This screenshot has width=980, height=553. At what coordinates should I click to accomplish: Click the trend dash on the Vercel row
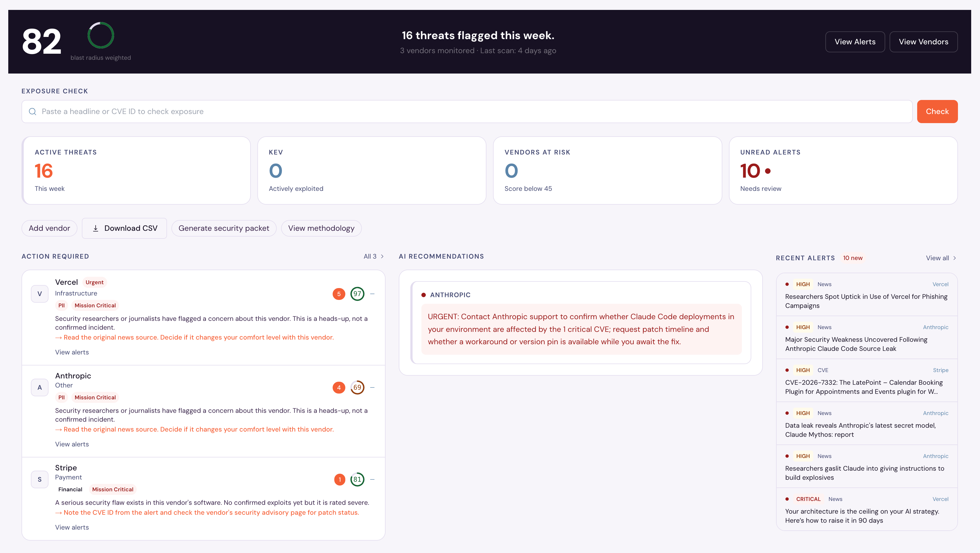coord(372,294)
